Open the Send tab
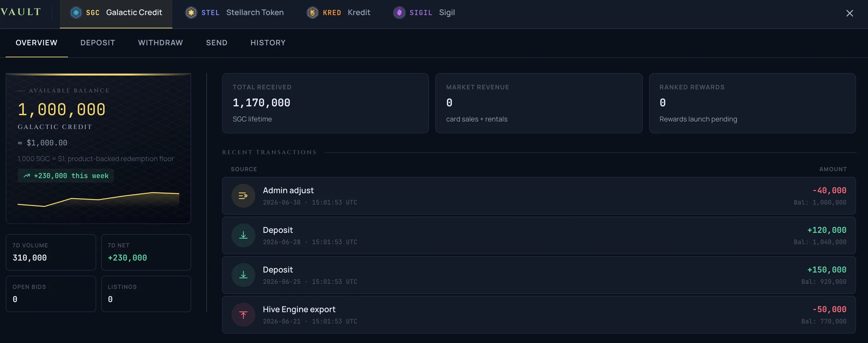 point(217,43)
